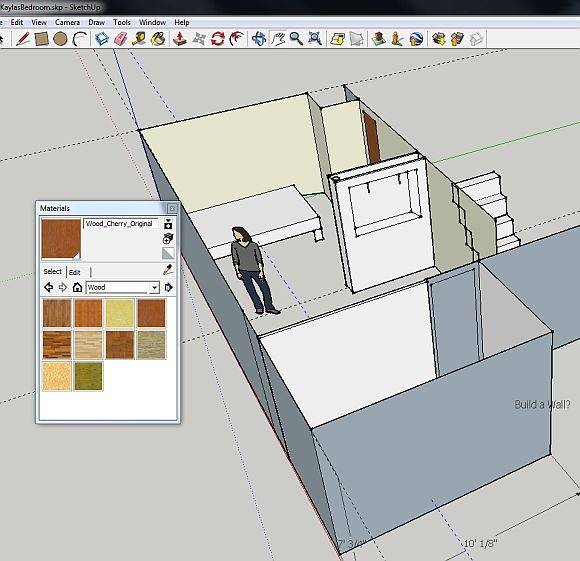Click the "Build a Wall?" text label
This screenshot has height=561, width=580.
(542, 404)
